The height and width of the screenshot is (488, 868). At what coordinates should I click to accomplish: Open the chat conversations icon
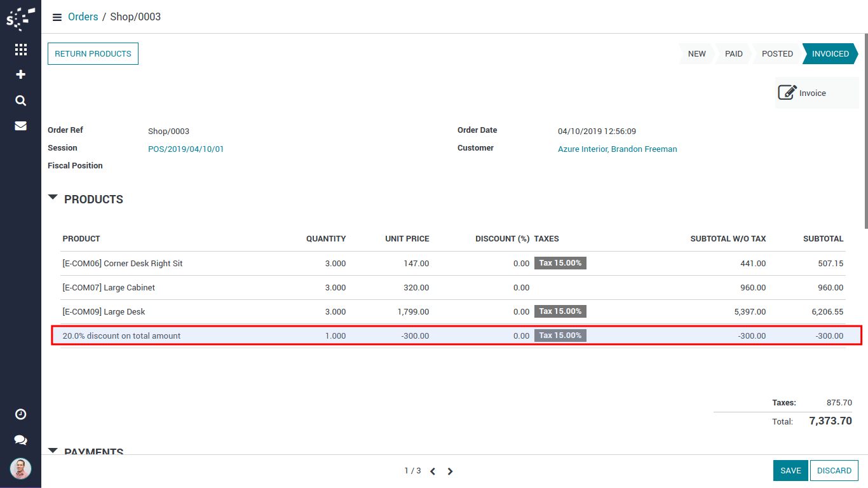tap(20, 440)
